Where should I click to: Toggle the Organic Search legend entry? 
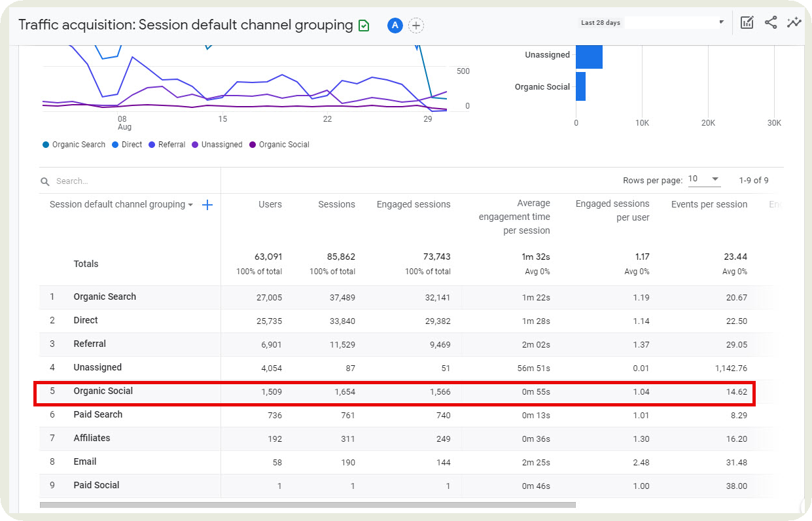[73, 144]
